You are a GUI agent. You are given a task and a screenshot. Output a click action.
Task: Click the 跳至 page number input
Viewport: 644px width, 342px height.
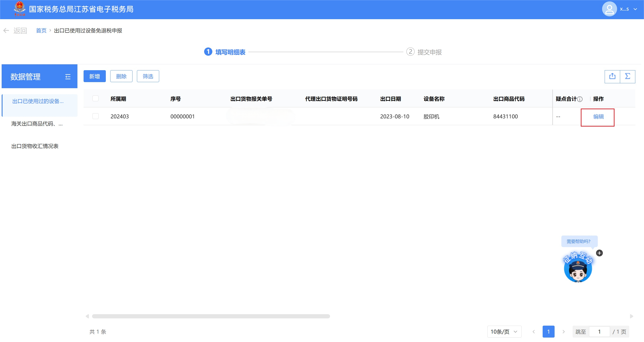click(x=599, y=331)
